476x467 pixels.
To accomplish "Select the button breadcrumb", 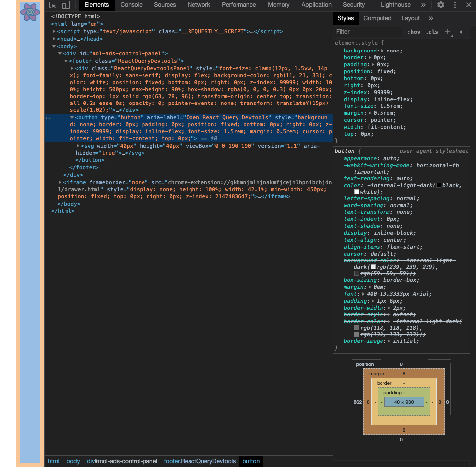I will pyautogui.click(x=251, y=461).
